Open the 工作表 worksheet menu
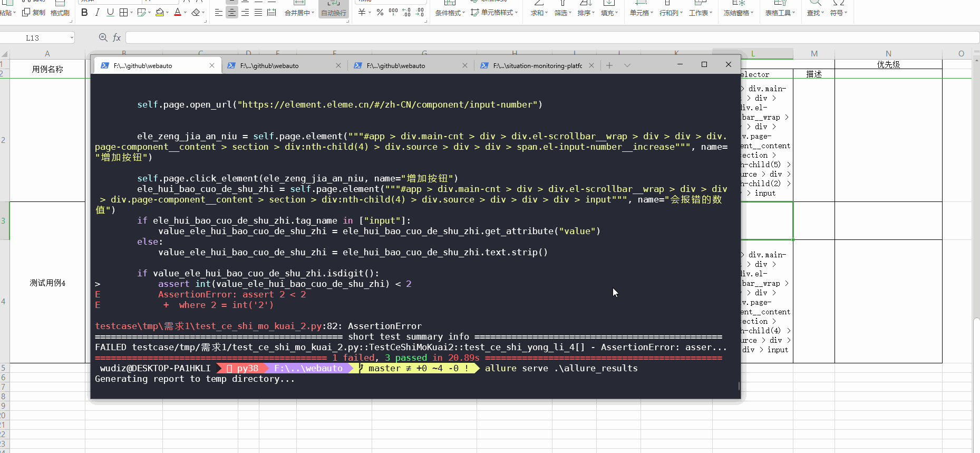 (700, 13)
